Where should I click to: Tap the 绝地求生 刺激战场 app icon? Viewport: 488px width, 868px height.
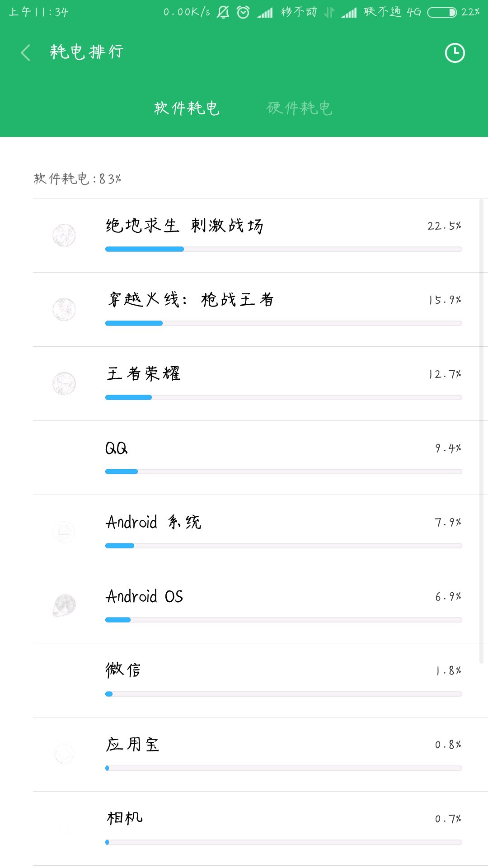pyautogui.click(x=64, y=236)
